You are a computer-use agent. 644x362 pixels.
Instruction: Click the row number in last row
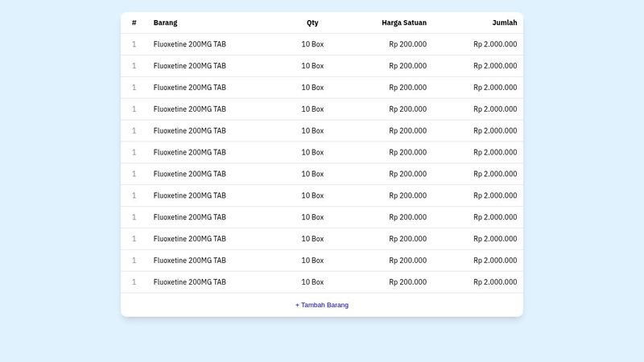[134, 282]
